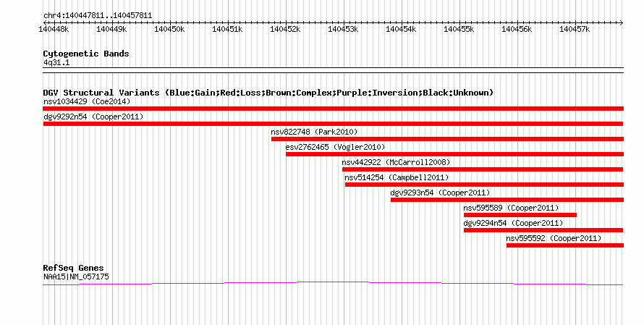Click the Cytogenetic Bands track title
644x325 pixels.
86,54
